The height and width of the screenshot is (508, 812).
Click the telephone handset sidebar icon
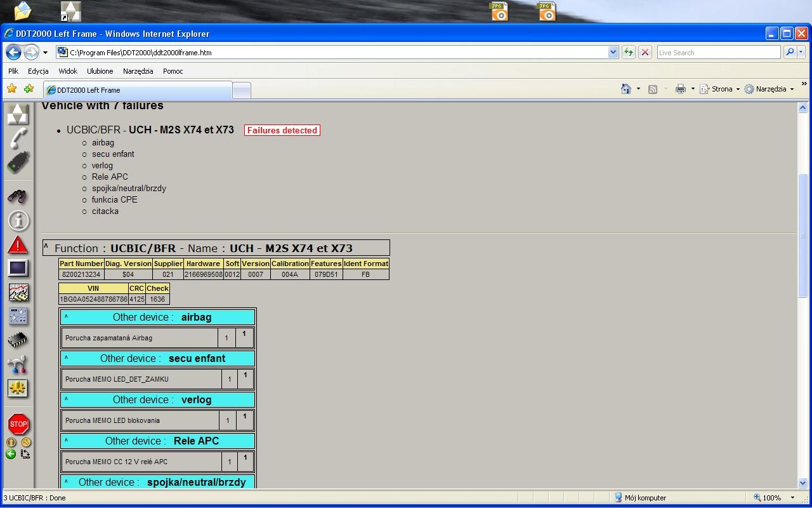click(x=18, y=138)
